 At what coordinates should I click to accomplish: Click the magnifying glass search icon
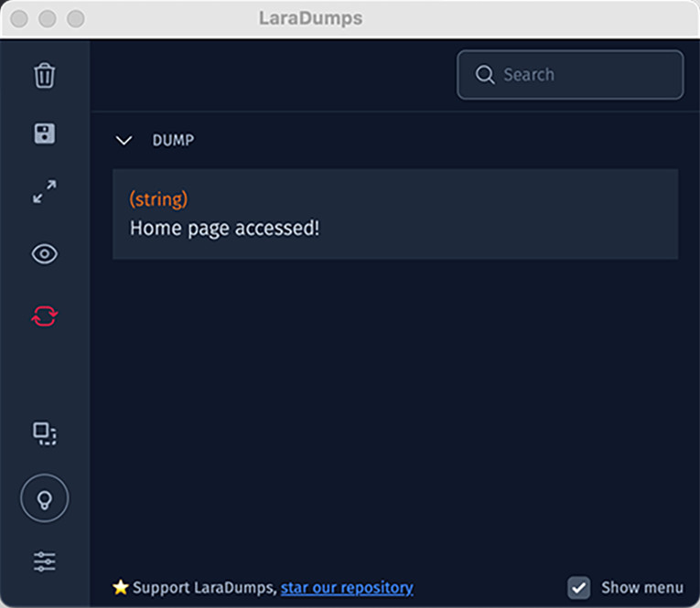[x=485, y=74]
